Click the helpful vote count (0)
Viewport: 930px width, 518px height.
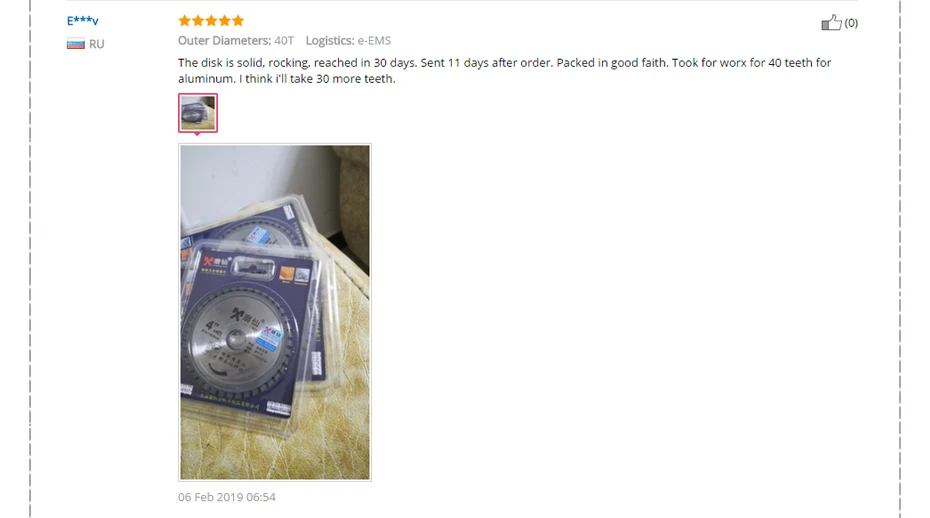[x=851, y=23]
